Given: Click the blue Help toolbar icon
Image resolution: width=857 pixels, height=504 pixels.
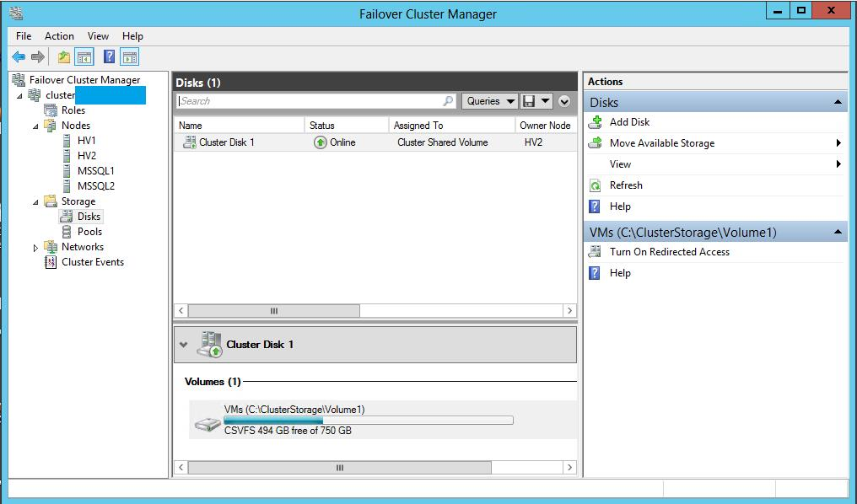Looking at the screenshot, I should click(x=109, y=57).
